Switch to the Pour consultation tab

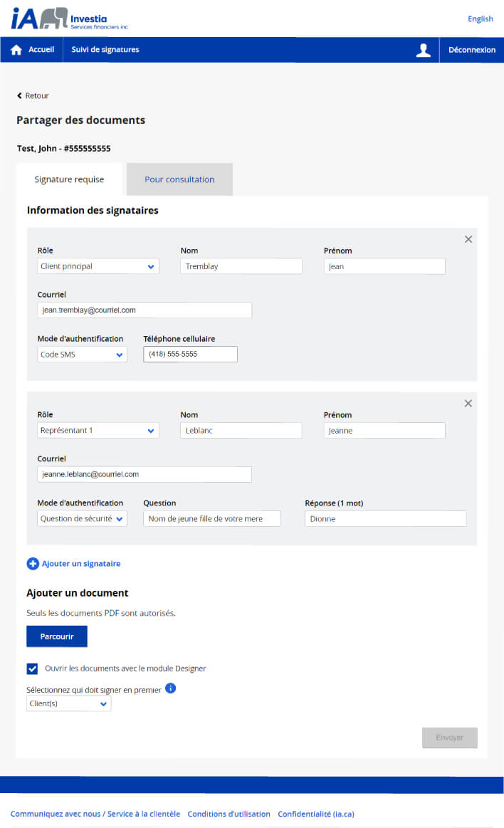click(x=179, y=179)
